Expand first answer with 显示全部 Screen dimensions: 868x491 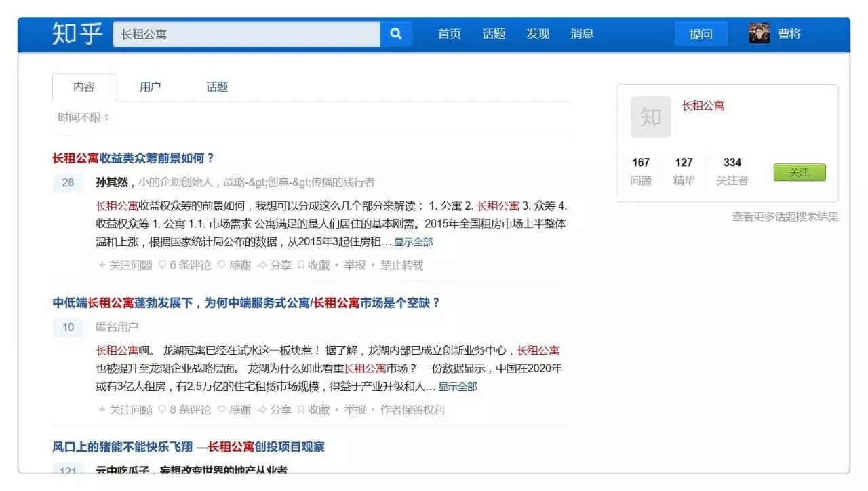click(414, 242)
